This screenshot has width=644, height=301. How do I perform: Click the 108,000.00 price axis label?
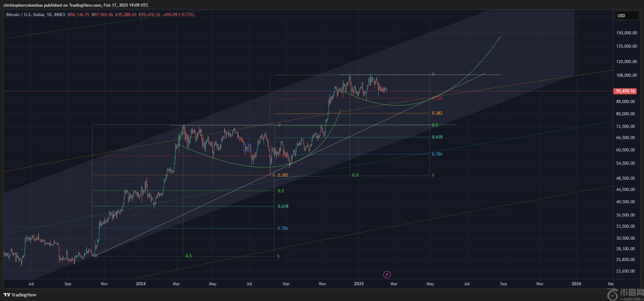[626, 75]
